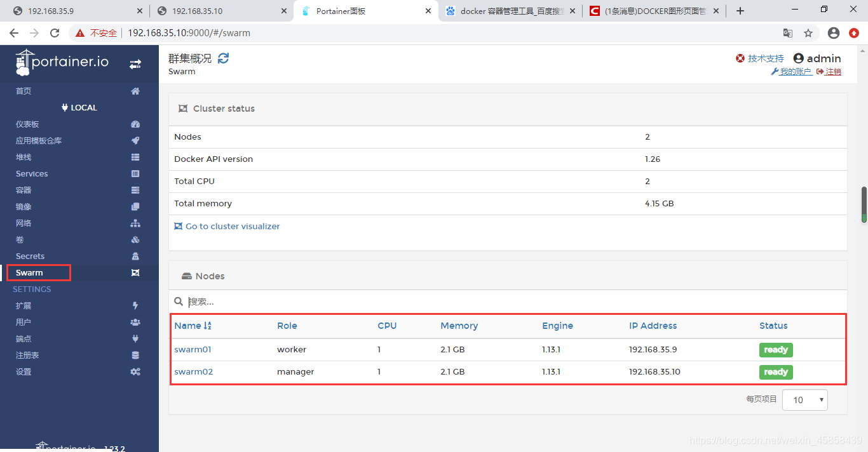Click the page vertical scrollbar thumb
Screen dimensions: 868x452
click(864, 204)
